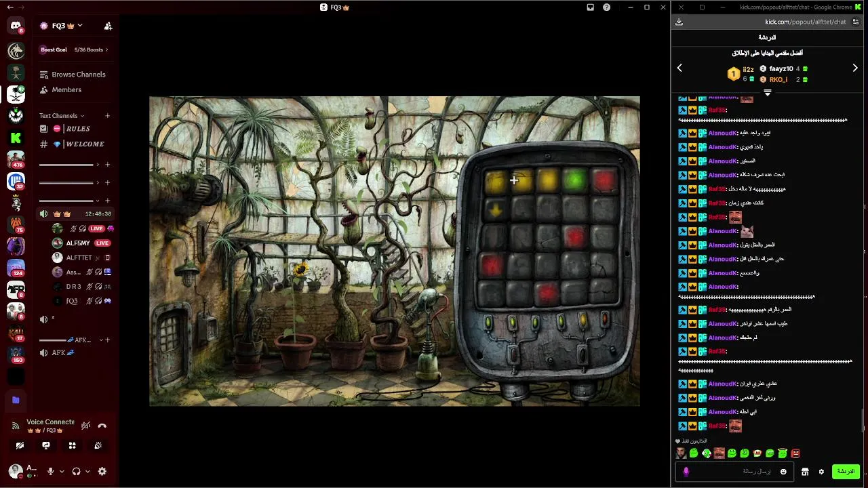Viewport: 868px width, 488px height.
Task: Open Discord direct messages home icon
Action: pyautogui.click(x=16, y=26)
